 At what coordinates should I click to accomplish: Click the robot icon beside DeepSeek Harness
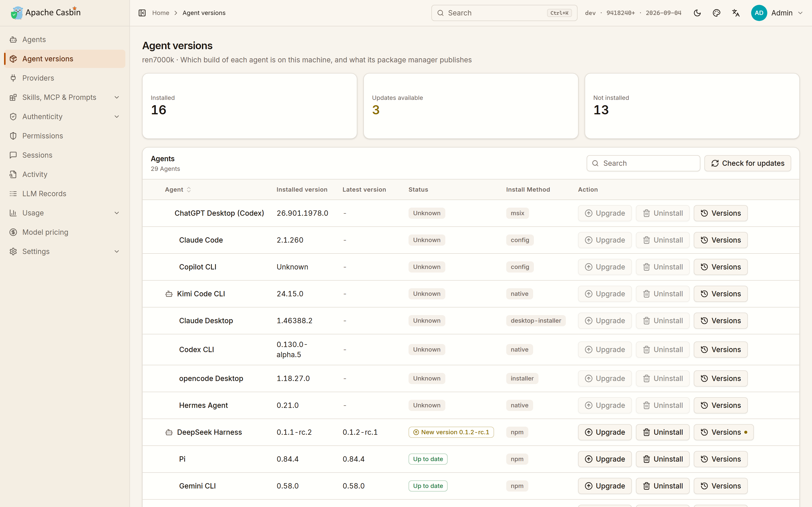click(169, 432)
